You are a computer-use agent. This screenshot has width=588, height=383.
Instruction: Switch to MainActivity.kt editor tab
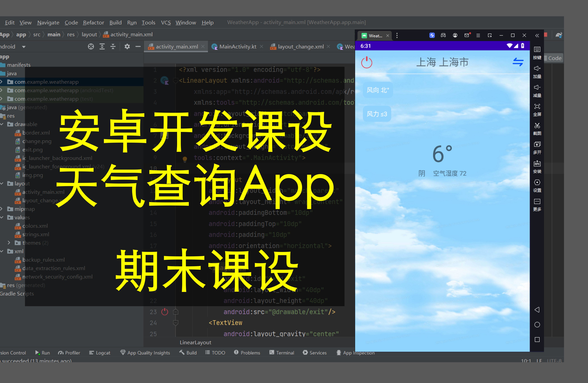click(x=238, y=46)
